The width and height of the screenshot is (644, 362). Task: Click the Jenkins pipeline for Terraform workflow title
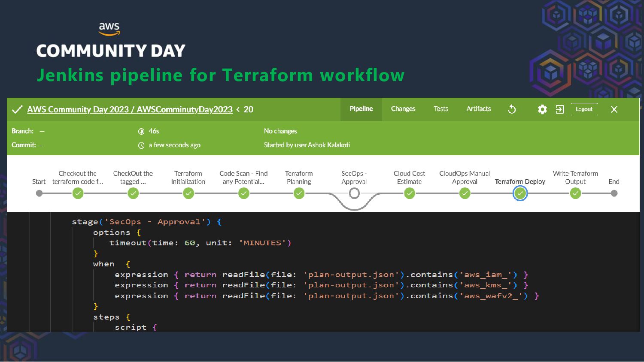(221, 75)
